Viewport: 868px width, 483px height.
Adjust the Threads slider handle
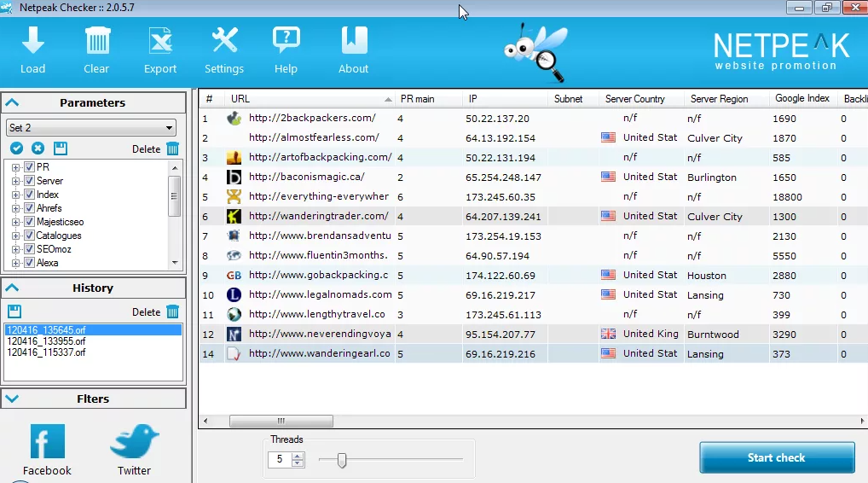click(342, 460)
